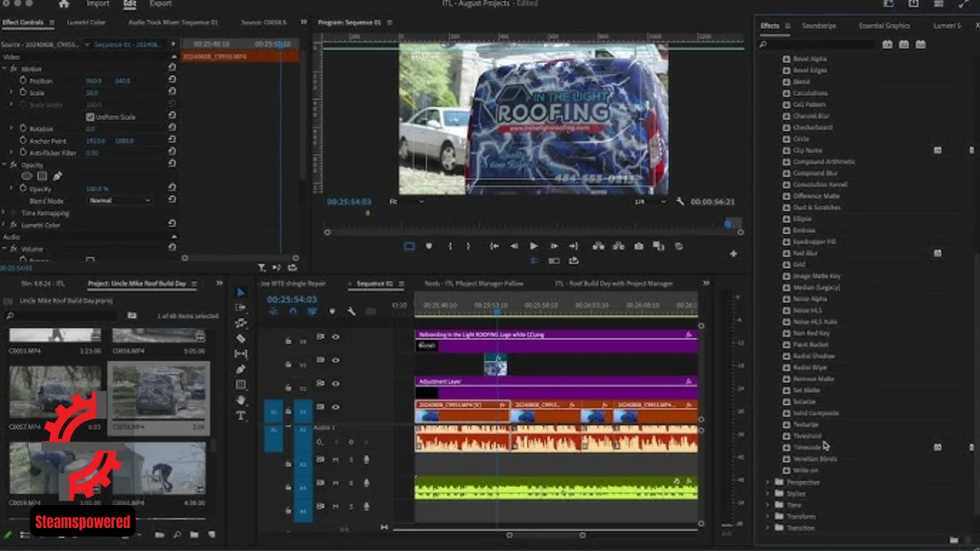This screenshot has width=980, height=551.
Task: Select the Razor tool
Action: tap(240, 338)
